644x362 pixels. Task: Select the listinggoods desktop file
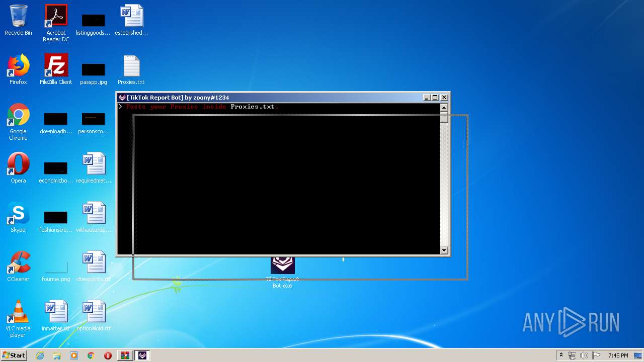coord(93,23)
